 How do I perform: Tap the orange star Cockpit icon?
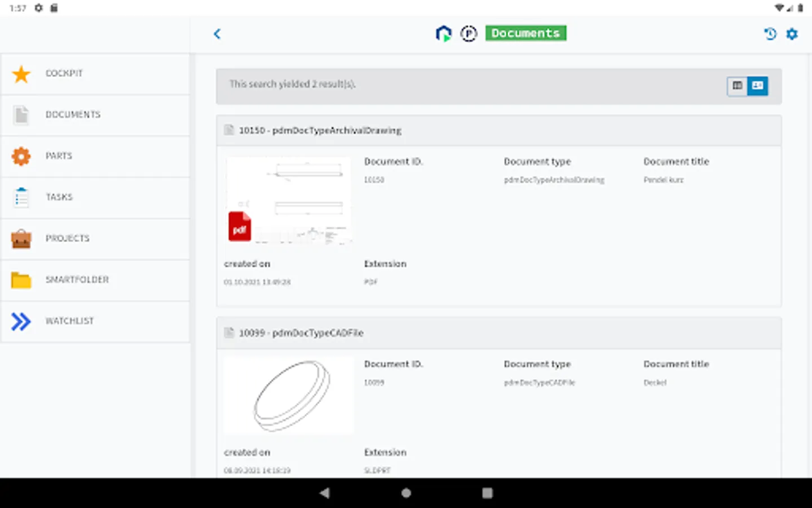pos(21,74)
